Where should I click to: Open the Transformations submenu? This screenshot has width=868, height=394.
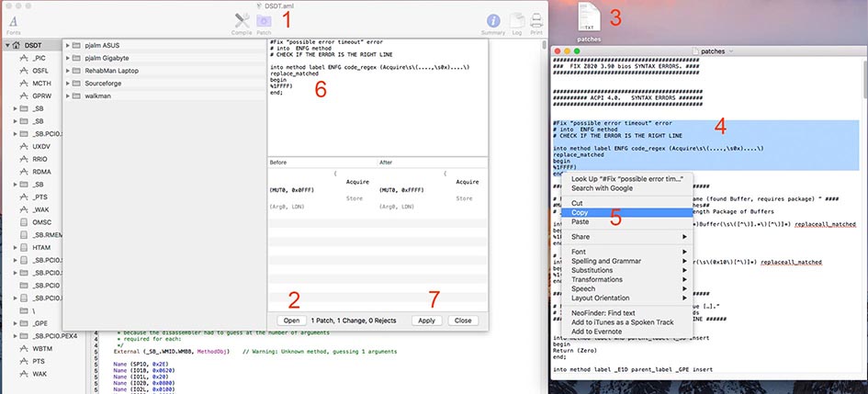pos(626,279)
